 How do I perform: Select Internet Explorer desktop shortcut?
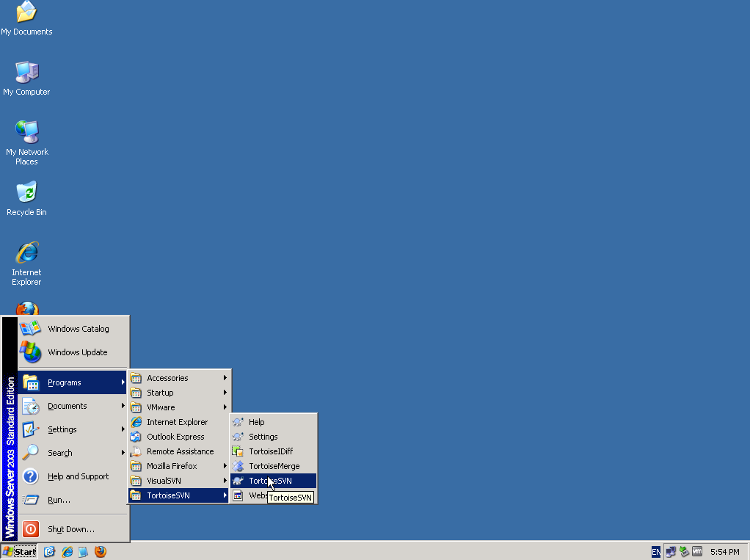26,263
